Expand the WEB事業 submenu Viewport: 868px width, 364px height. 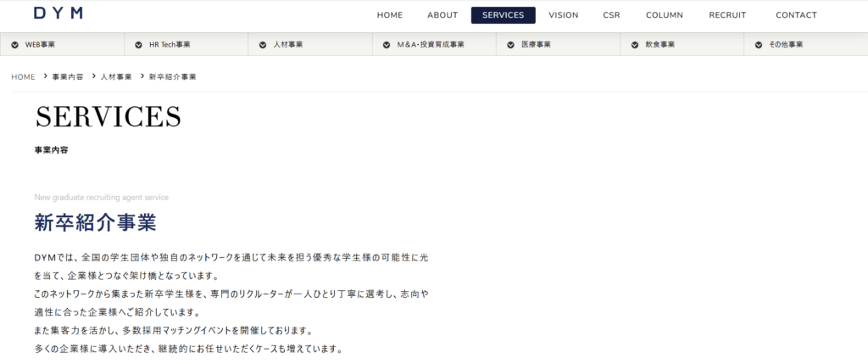coord(41,44)
